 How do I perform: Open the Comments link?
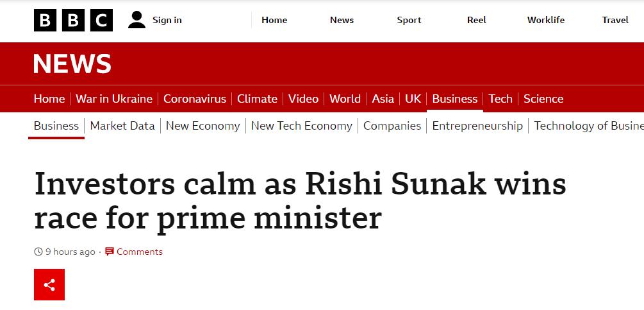point(140,252)
